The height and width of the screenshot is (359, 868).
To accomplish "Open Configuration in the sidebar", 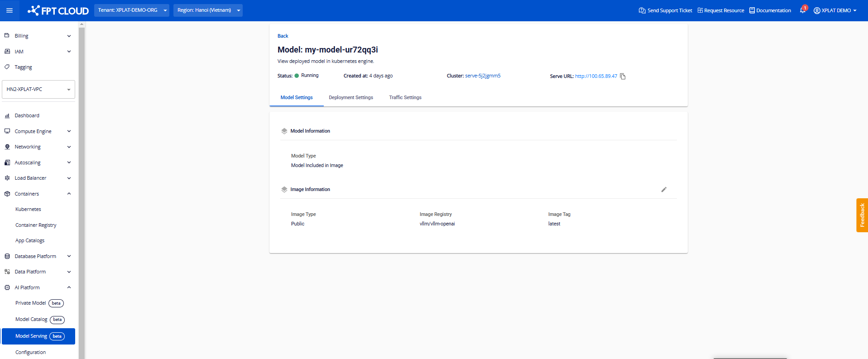I will pyautogui.click(x=30, y=352).
